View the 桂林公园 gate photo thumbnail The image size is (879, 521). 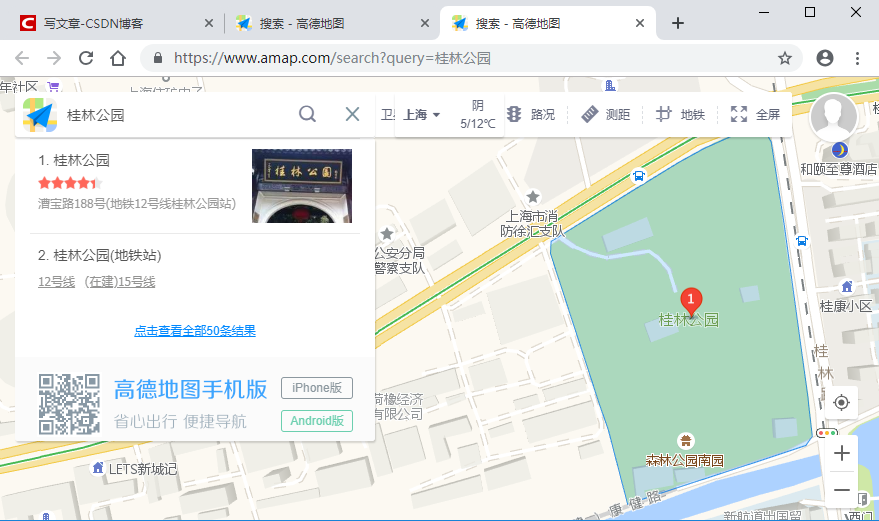click(x=302, y=186)
